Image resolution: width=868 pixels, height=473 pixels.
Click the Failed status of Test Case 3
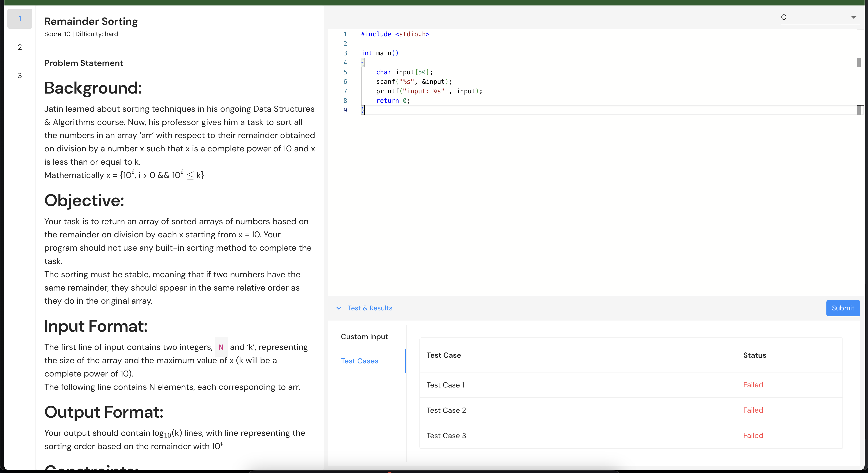pyautogui.click(x=753, y=436)
